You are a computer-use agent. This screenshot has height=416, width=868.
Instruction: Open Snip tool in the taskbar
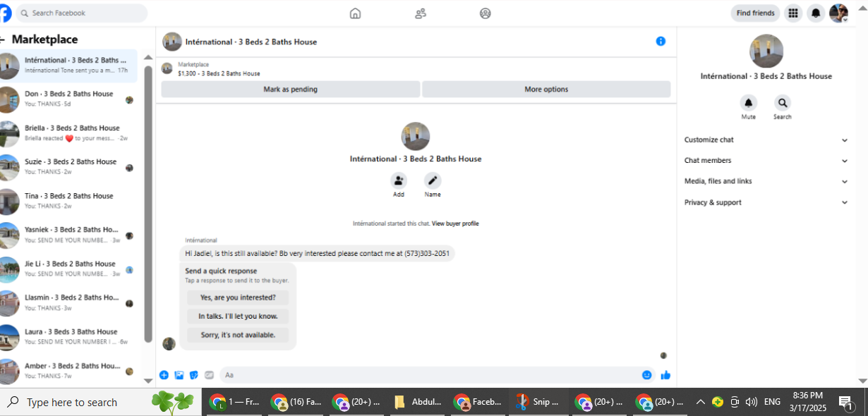click(x=539, y=402)
